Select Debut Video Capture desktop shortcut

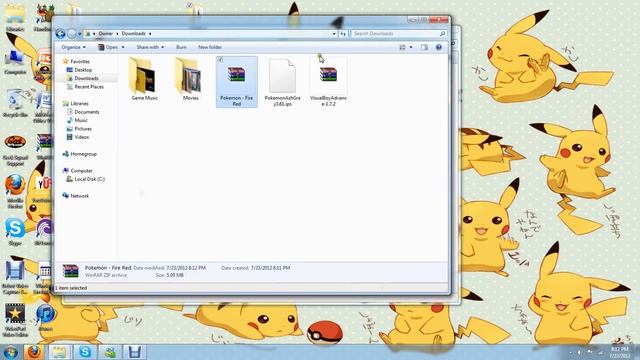pyautogui.click(x=15, y=276)
